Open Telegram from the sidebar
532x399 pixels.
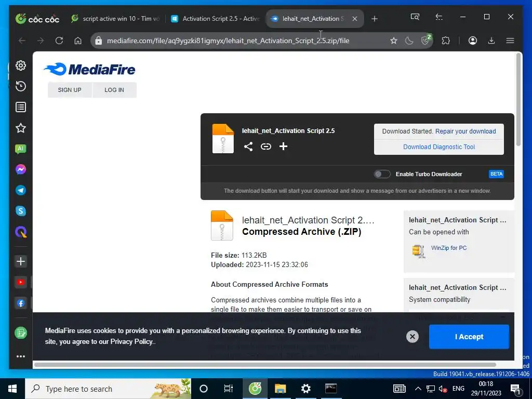pyautogui.click(x=21, y=190)
